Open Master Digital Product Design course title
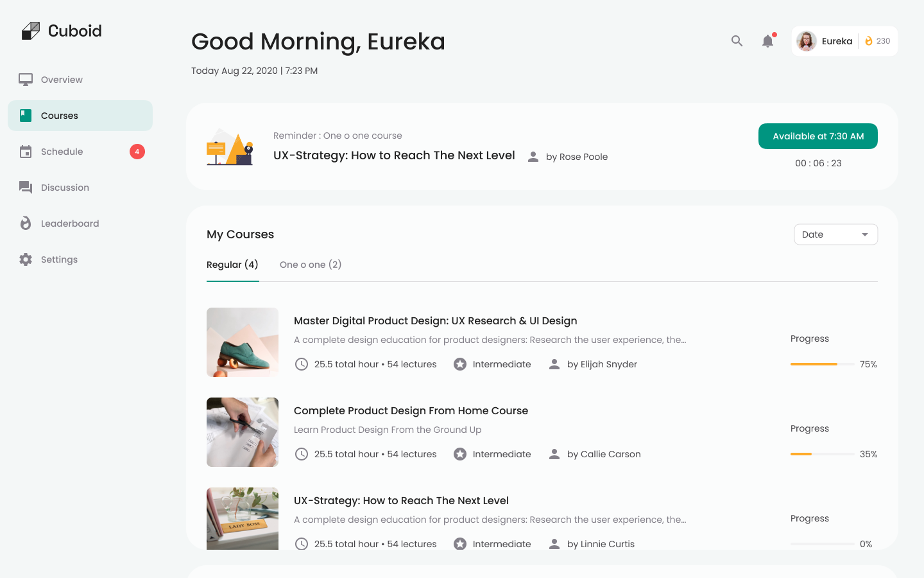Screen dimensions: 924x578 point(435,320)
